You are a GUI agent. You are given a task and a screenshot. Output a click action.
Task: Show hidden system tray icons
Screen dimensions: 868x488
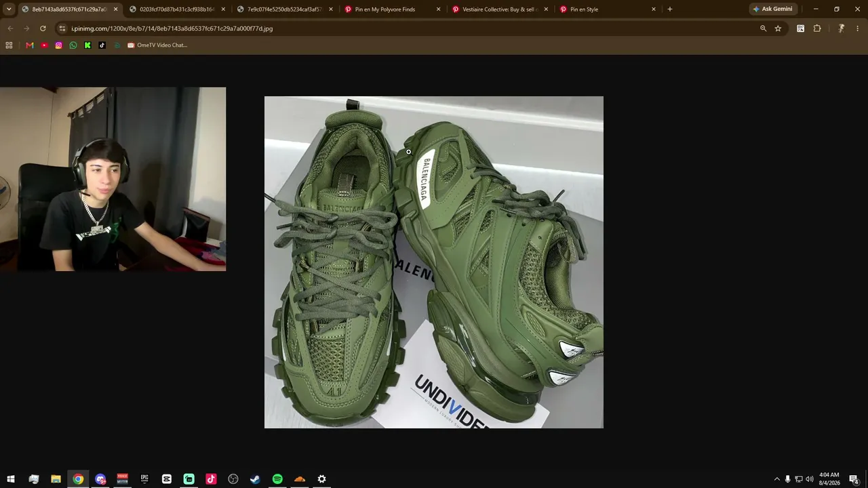(x=777, y=479)
